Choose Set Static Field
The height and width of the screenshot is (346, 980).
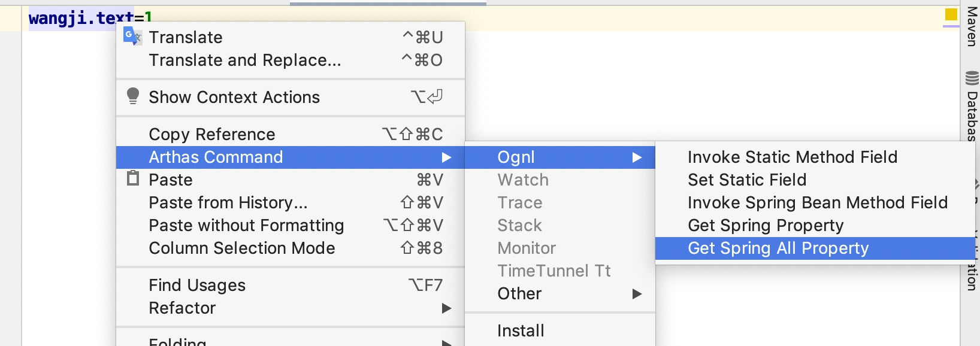815,180
